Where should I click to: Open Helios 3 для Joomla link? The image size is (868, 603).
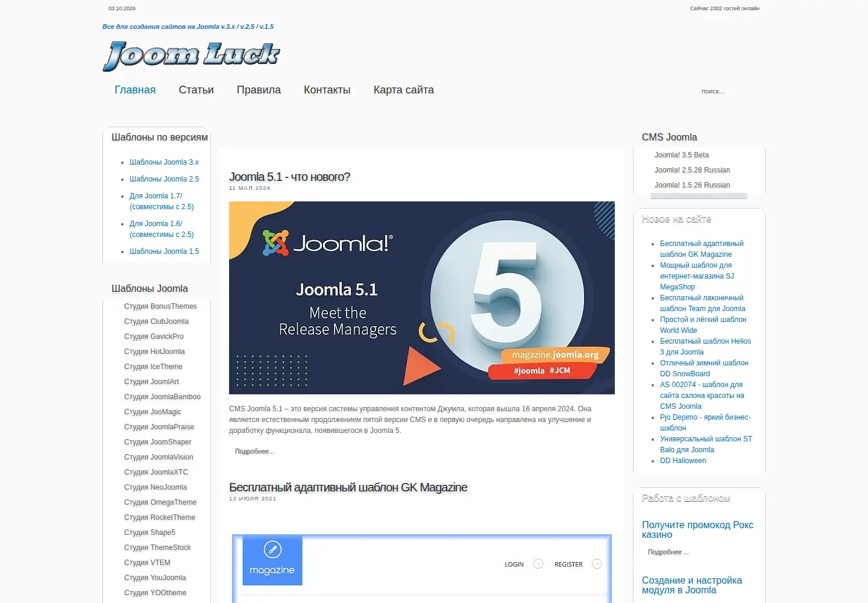(x=705, y=347)
